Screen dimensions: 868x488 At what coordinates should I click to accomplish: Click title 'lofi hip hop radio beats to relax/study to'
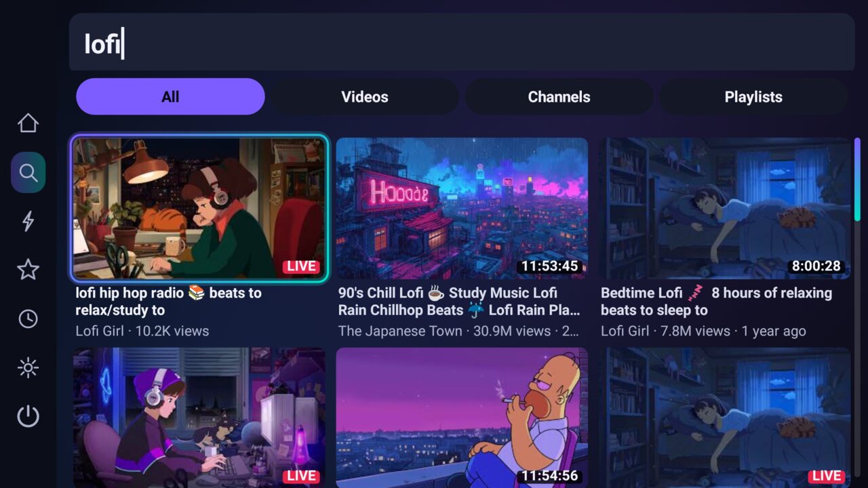pyautogui.click(x=168, y=302)
